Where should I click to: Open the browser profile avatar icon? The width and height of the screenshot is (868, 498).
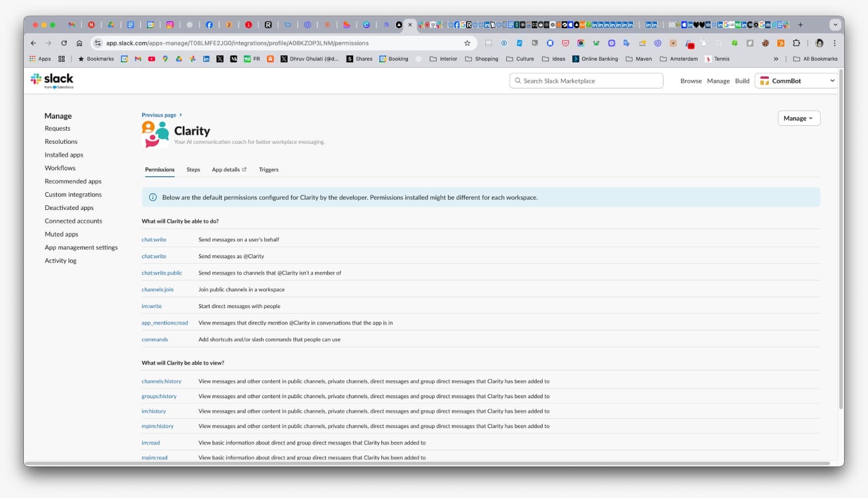click(819, 42)
